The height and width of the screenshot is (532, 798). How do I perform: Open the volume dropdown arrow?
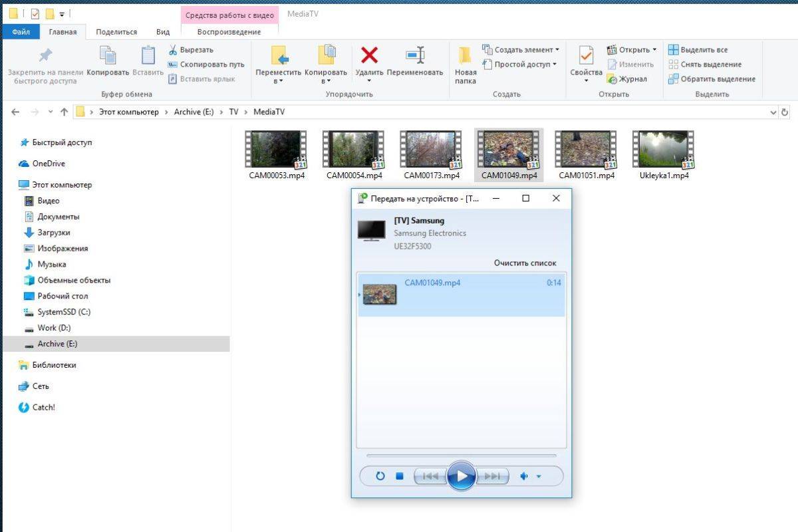[539, 477]
